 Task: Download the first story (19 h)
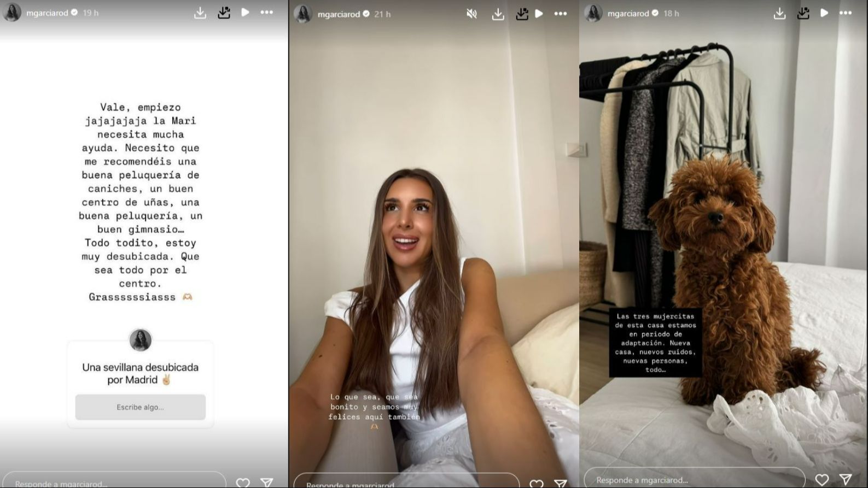click(x=200, y=13)
